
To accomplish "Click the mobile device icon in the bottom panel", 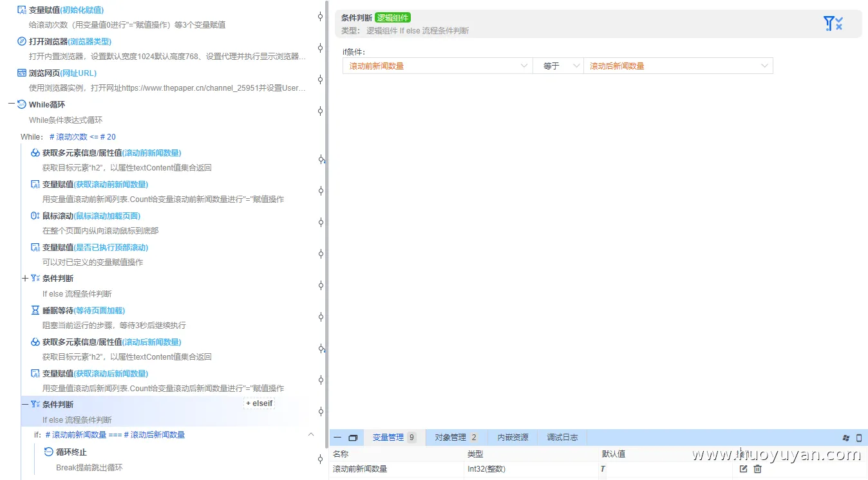I will coord(860,437).
